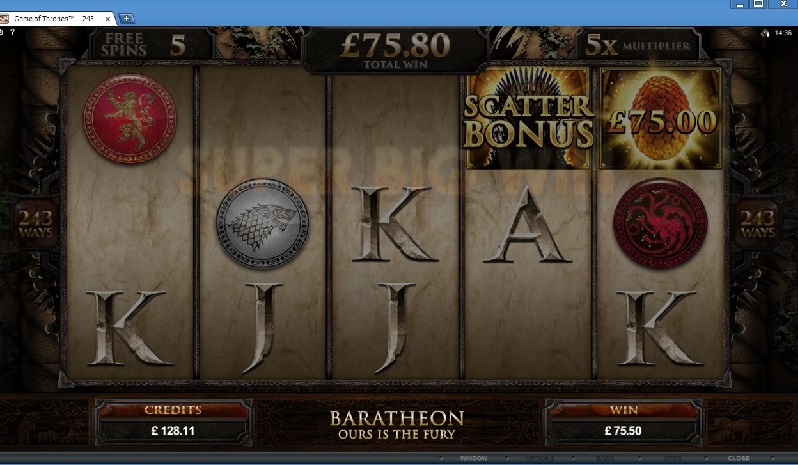
Task: Click the Lannister lion sigil symbol
Action: [x=130, y=118]
